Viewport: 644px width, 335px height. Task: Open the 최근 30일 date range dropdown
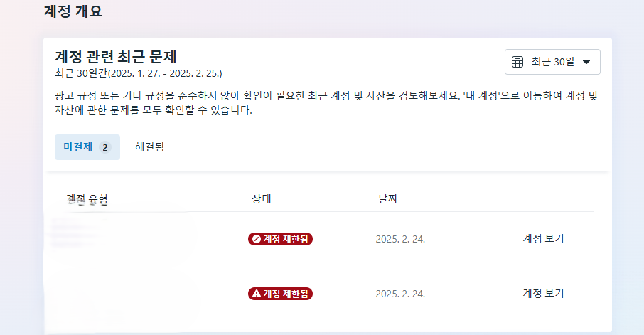pos(552,62)
